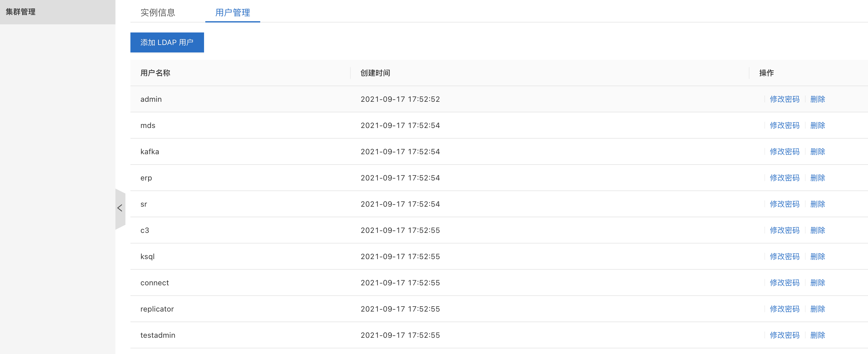The height and width of the screenshot is (354, 868).
Task: Delete the replicator user
Action: pos(817,309)
